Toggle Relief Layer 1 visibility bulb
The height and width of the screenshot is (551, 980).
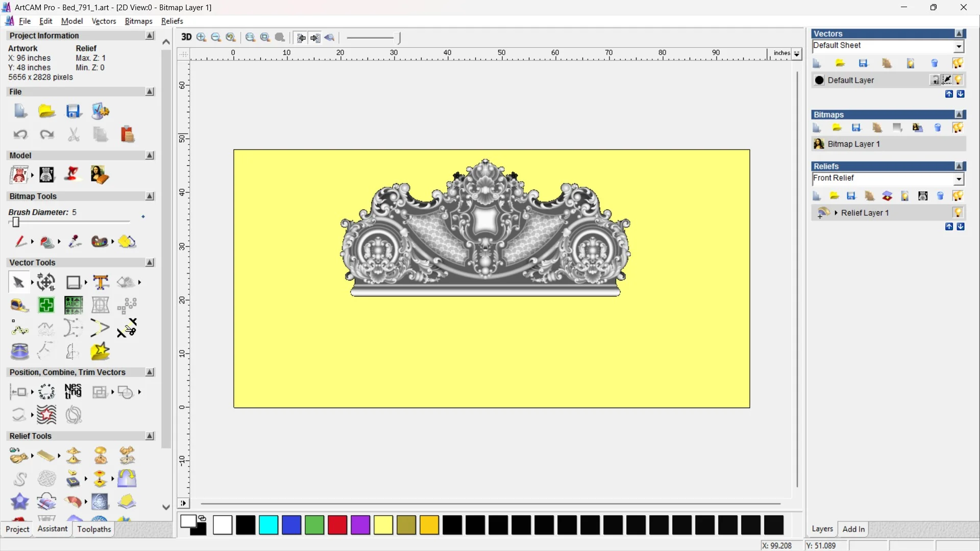coord(958,213)
